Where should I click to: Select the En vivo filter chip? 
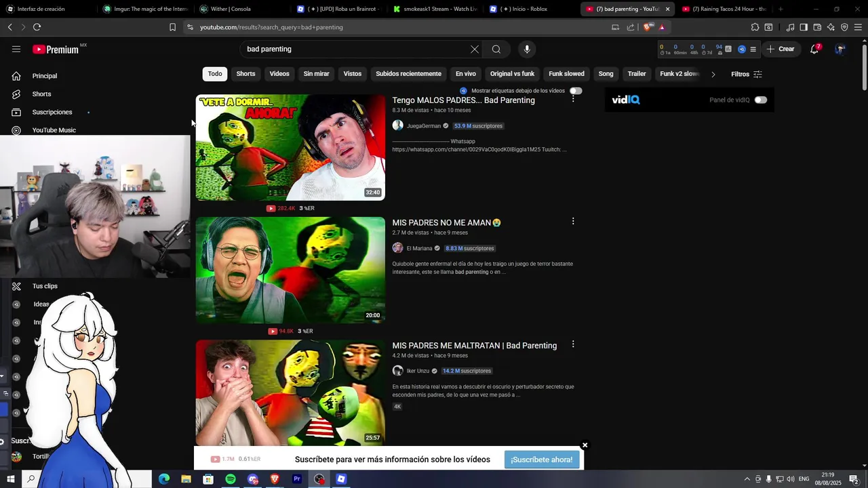466,74
